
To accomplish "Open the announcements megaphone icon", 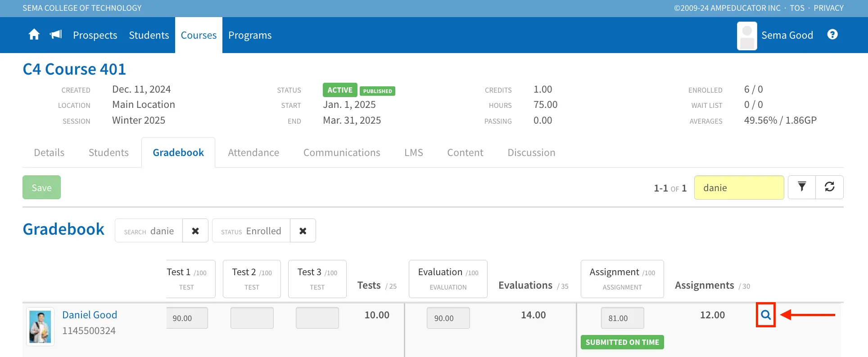I will coord(56,35).
